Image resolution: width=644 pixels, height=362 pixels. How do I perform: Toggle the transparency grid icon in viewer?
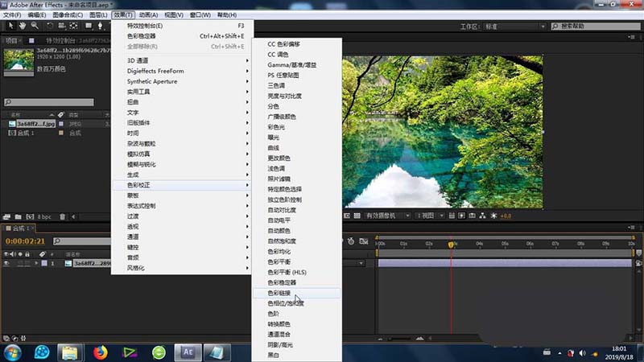point(357,216)
